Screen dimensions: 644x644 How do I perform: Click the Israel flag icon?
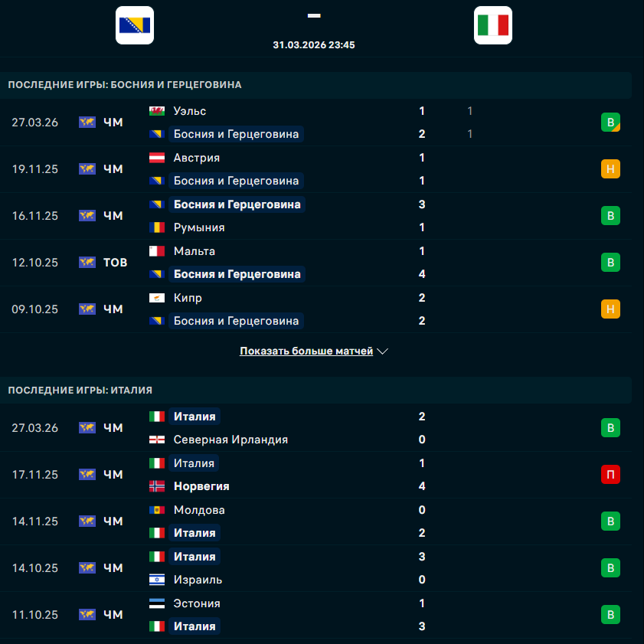pyautogui.click(x=157, y=580)
